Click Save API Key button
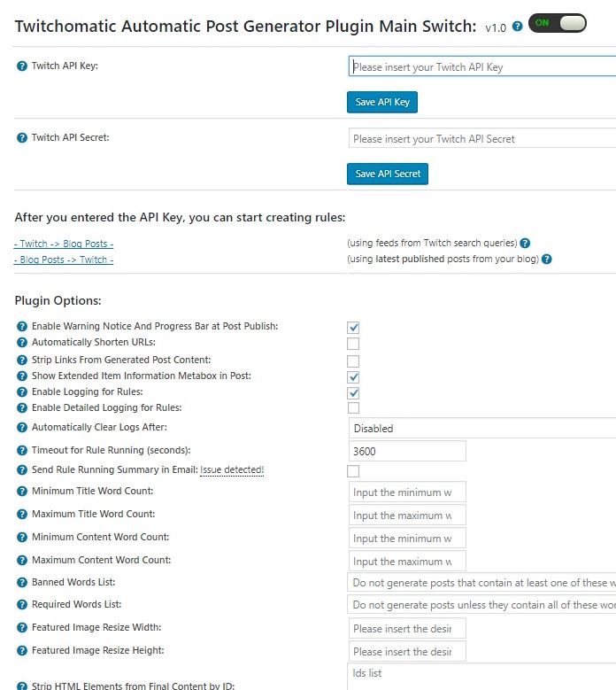 [x=382, y=102]
